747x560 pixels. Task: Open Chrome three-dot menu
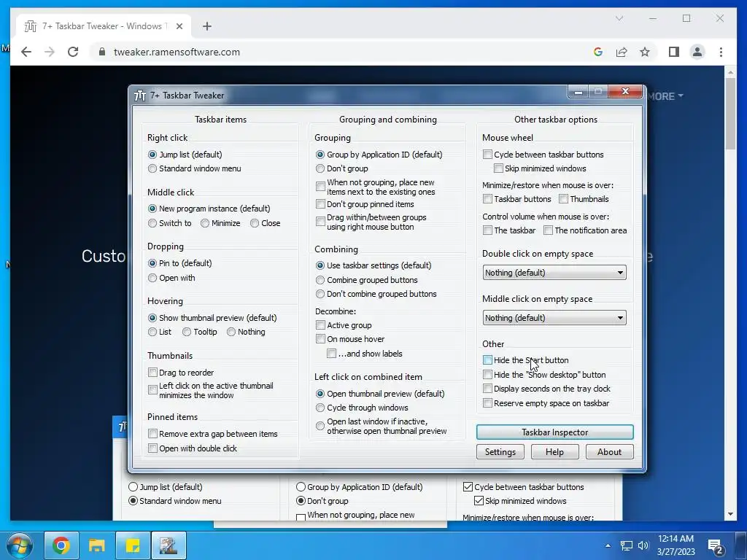pos(721,52)
